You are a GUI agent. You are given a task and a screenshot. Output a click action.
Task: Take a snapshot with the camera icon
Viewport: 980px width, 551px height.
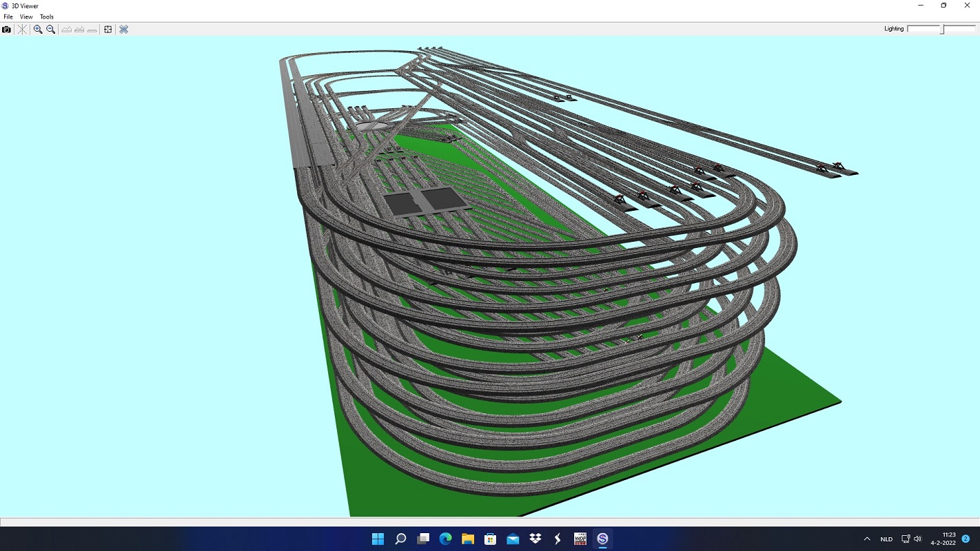[x=6, y=30]
